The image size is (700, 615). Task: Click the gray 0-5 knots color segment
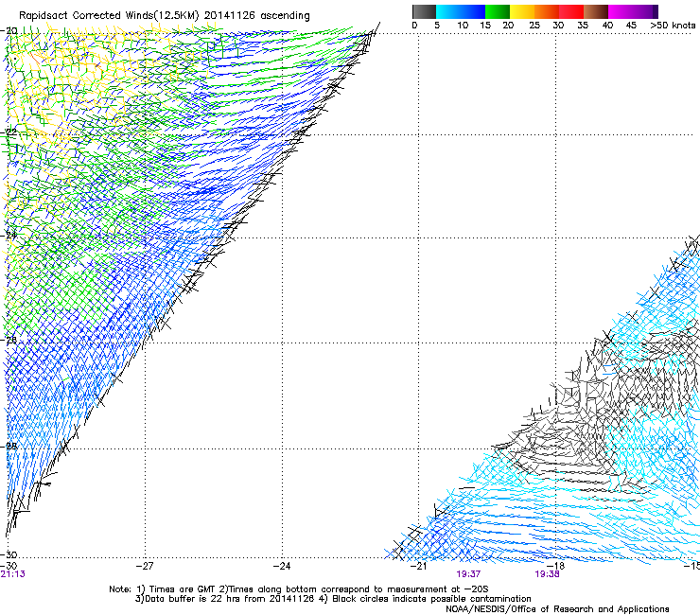[x=424, y=11]
